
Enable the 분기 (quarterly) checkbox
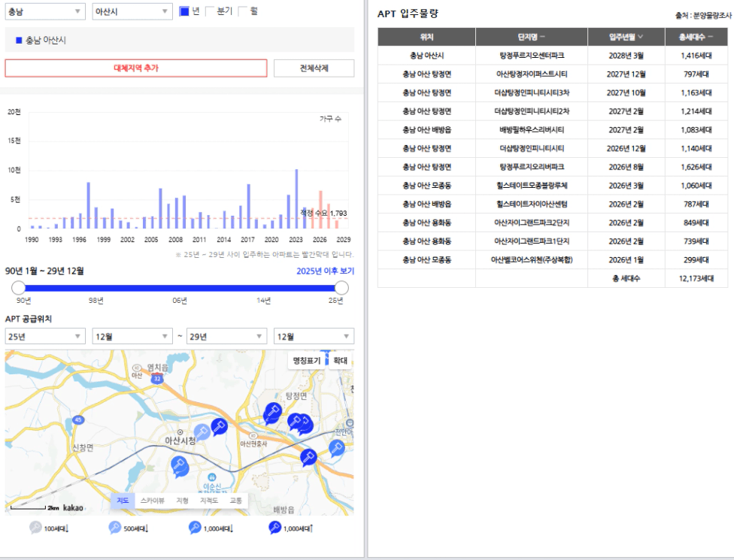[x=210, y=11]
